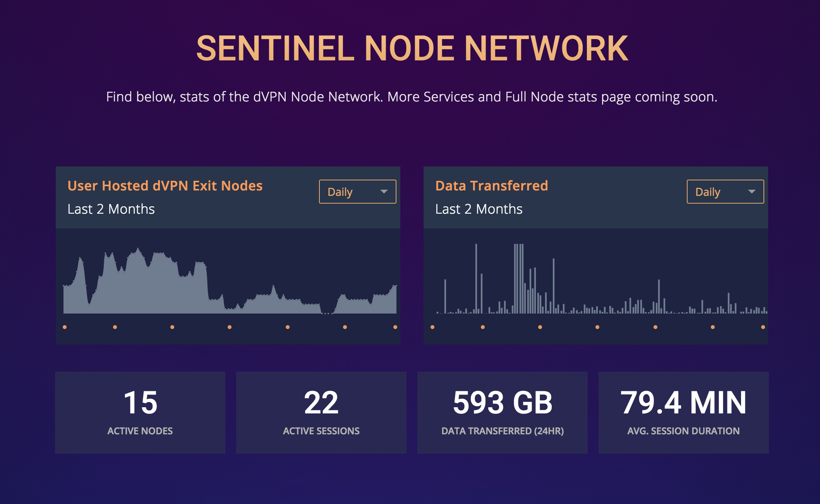
Task: Click an orange dot beneath the Data Transferred bars
Action: (x=539, y=327)
